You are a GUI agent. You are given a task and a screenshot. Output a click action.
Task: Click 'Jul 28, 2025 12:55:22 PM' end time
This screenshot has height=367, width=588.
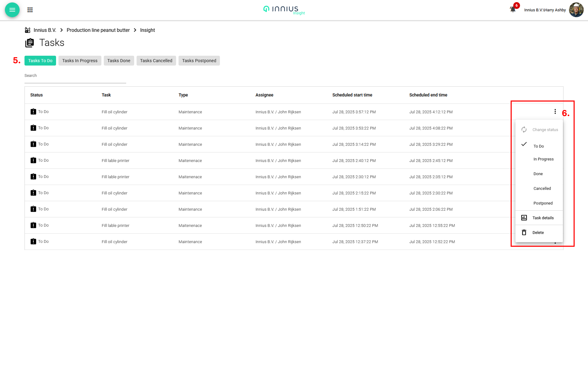pyautogui.click(x=432, y=226)
